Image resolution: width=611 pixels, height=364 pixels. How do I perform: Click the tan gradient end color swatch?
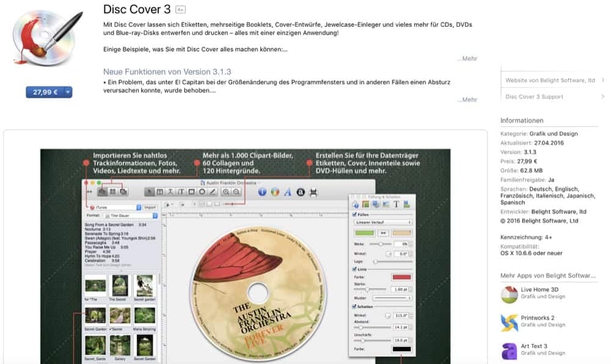401,233
